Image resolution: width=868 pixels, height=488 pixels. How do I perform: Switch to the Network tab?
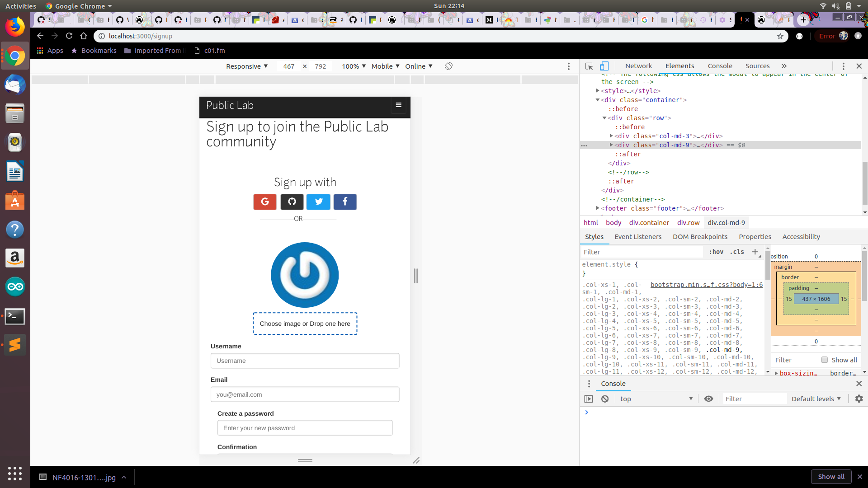tap(638, 66)
